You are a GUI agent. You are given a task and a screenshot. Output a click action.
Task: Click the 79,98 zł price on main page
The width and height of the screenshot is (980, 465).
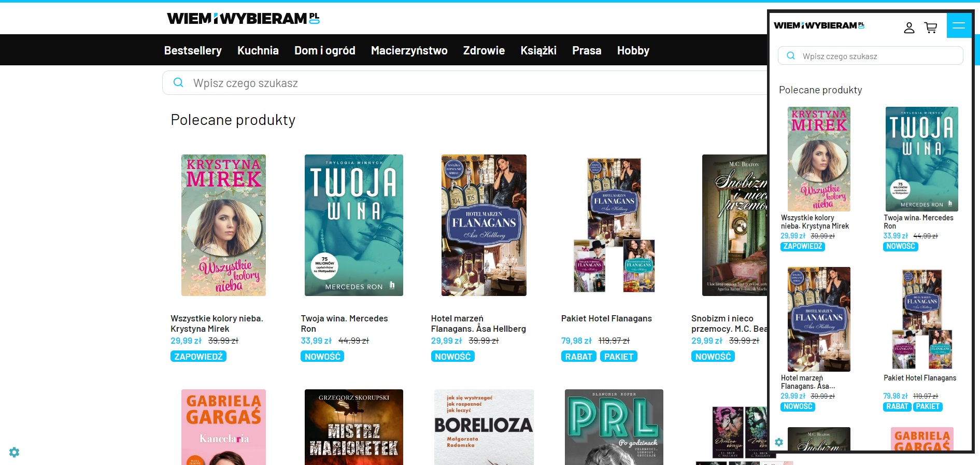[x=576, y=341]
